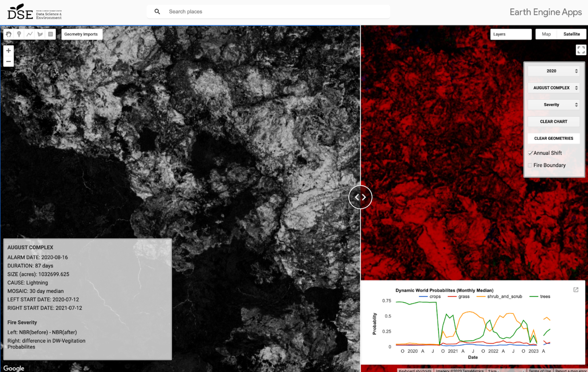Click the grass legend entry
The image size is (588, 372).
[459, 296]
